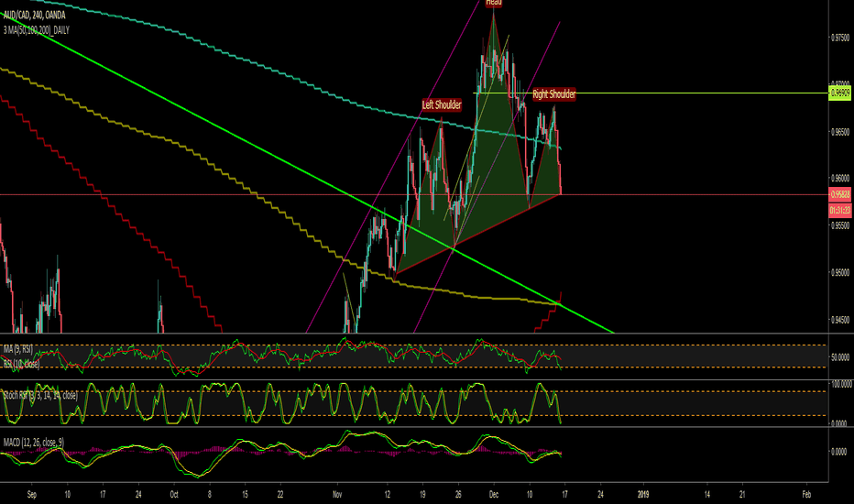Click 8 after Oct on time axis
The width and height of the screenshot is (854, 504).
[x=210, y=495]
